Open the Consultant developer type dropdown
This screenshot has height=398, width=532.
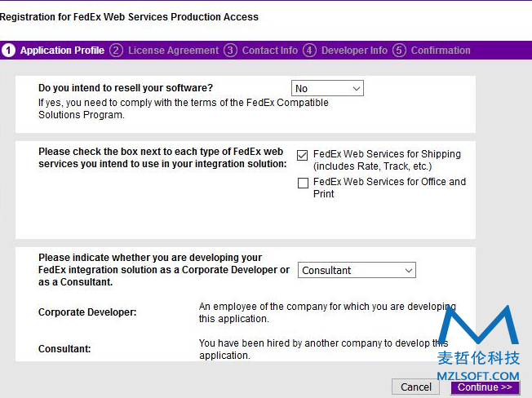point(357,270)
